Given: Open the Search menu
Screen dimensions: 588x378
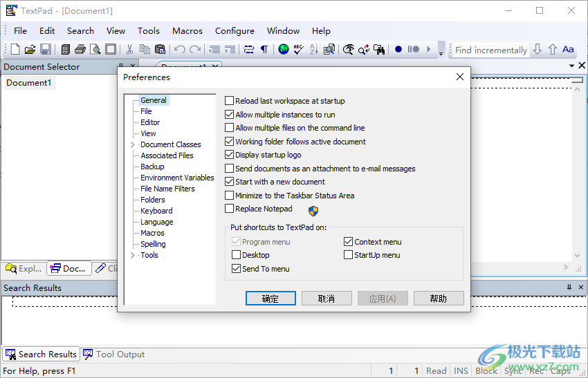Looking at the screenshot, I should pyautogui.click(x=80, y=30).
